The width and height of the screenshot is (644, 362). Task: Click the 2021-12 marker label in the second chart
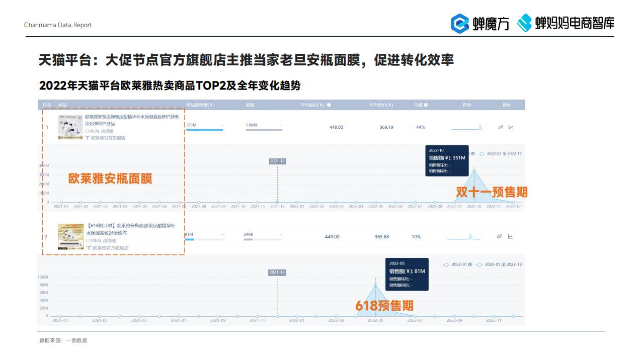pyautogui.click(x=277, y=272)
